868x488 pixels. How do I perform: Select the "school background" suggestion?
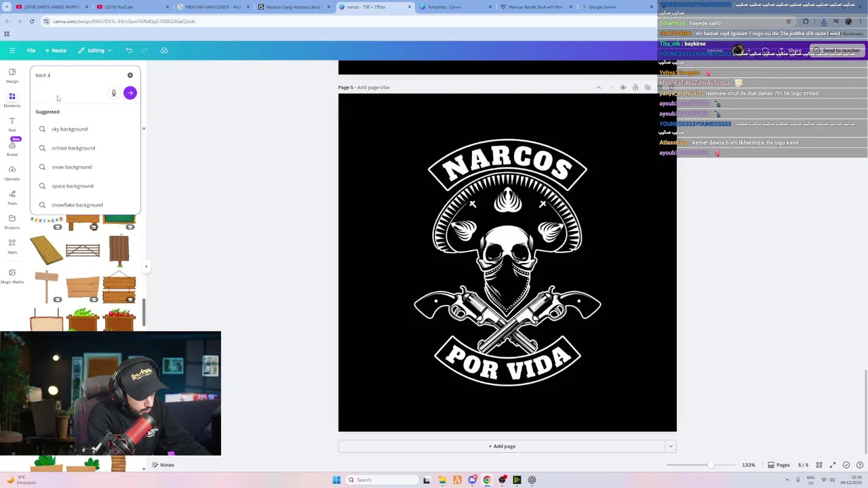[85, 148]
